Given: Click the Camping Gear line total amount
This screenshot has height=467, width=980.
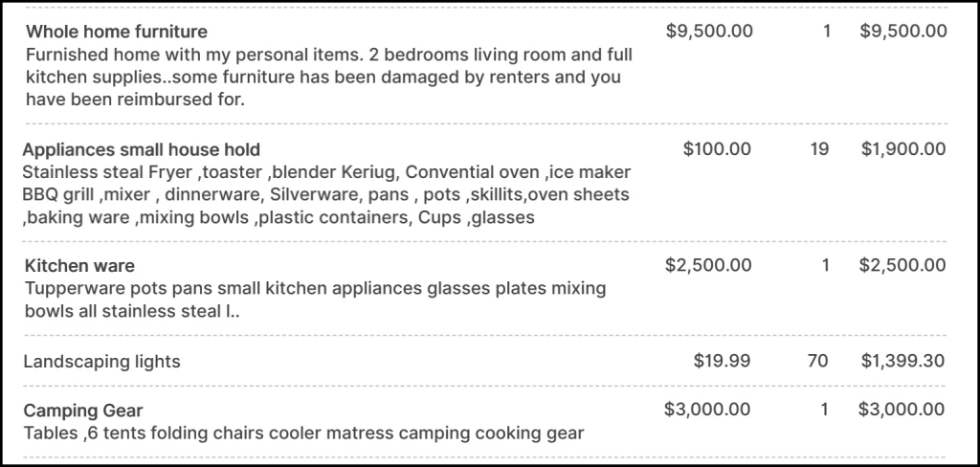Looking at the screenshot, I should pos(902,411).
